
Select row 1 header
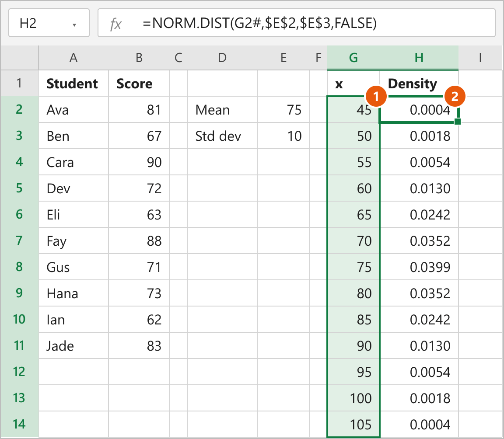pos(20,83)
